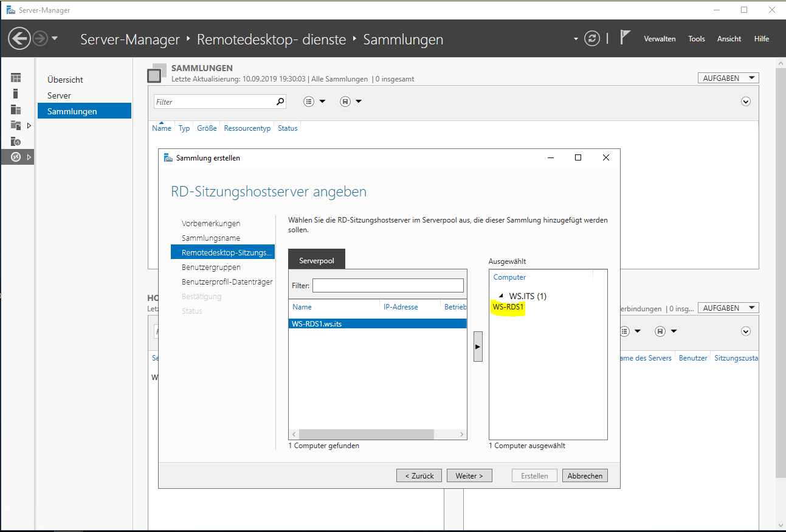
Task: Click save query icon in lower panel
Action: click(660, 331)
